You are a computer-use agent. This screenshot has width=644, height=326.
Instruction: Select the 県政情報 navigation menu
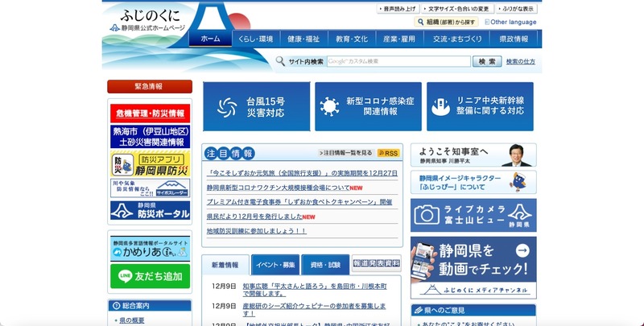(514, 39)
